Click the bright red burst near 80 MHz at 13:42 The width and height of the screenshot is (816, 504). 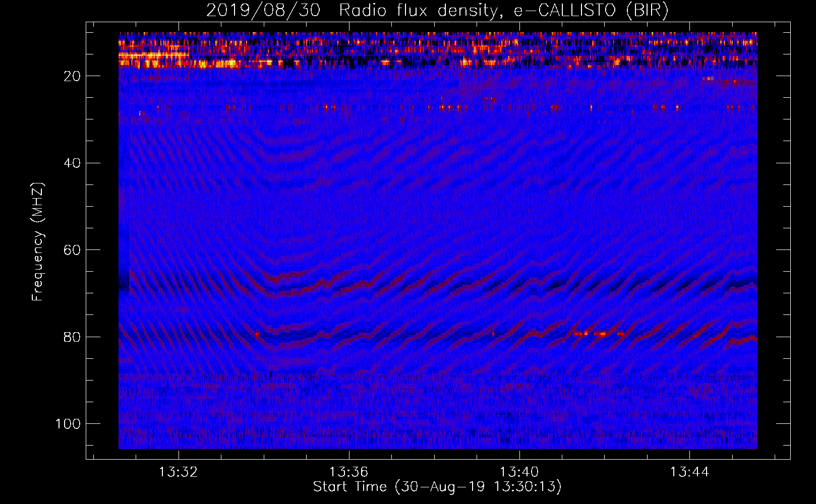pos(599,334)
